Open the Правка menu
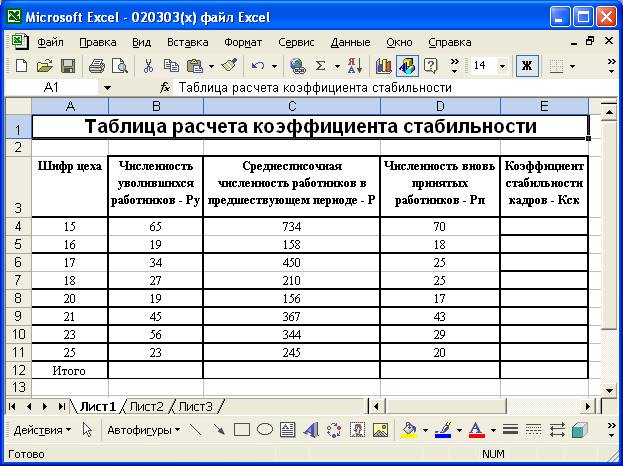Image resolution: width=623 pixels, height=466 pixels. [98, 42]
